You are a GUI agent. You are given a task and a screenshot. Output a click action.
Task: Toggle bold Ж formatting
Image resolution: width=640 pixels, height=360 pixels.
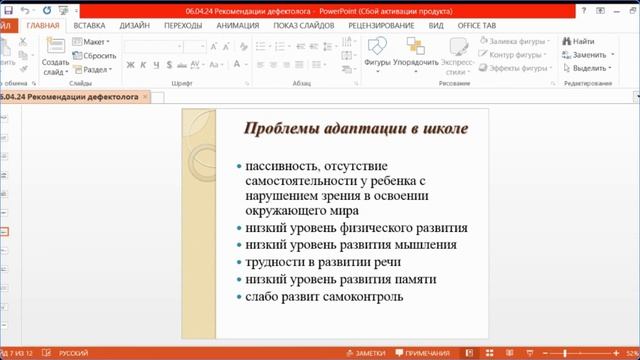coord(131,65)
